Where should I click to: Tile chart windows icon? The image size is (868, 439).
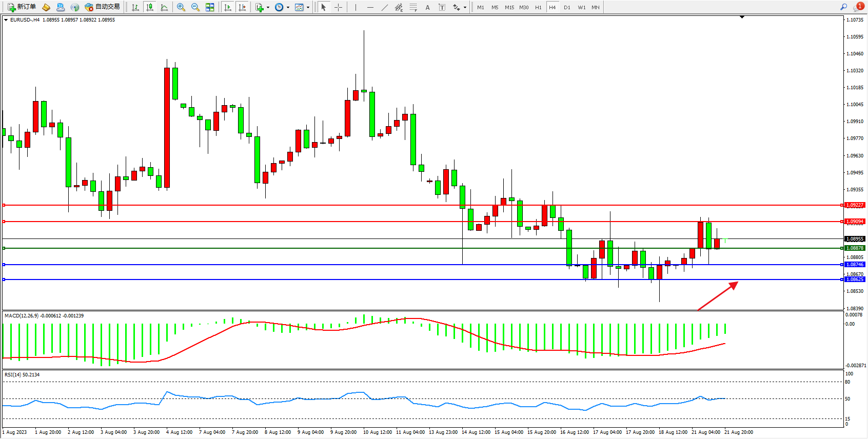coord(210,7)
